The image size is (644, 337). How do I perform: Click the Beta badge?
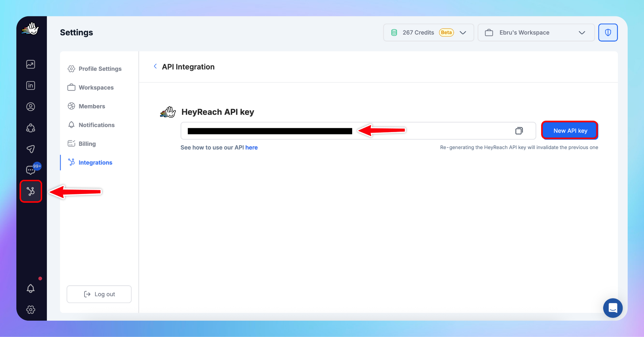point(446,32)
